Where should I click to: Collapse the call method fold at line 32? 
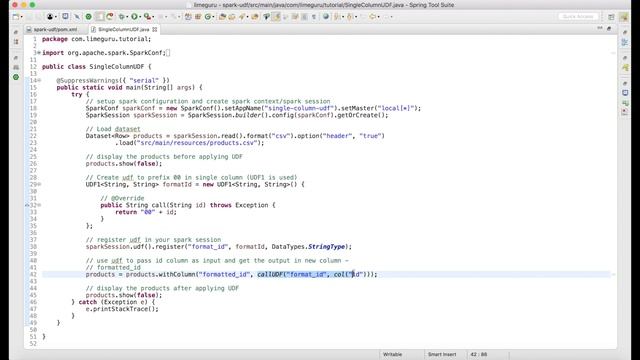pyautogui.click(x=40, y=205)
